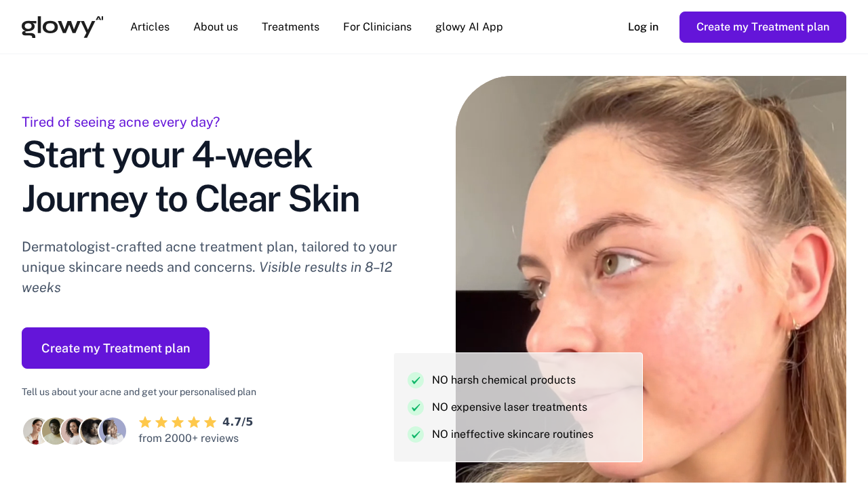Click the first gold rating star
This screenshot has height=488, width=868.
pyautogui.click(x=145, y=422)
